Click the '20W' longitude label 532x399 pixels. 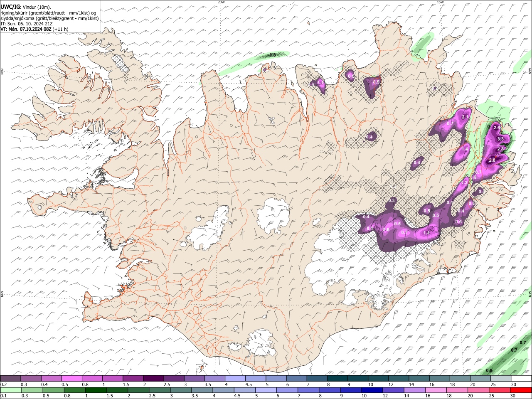(x=221, y=2)
